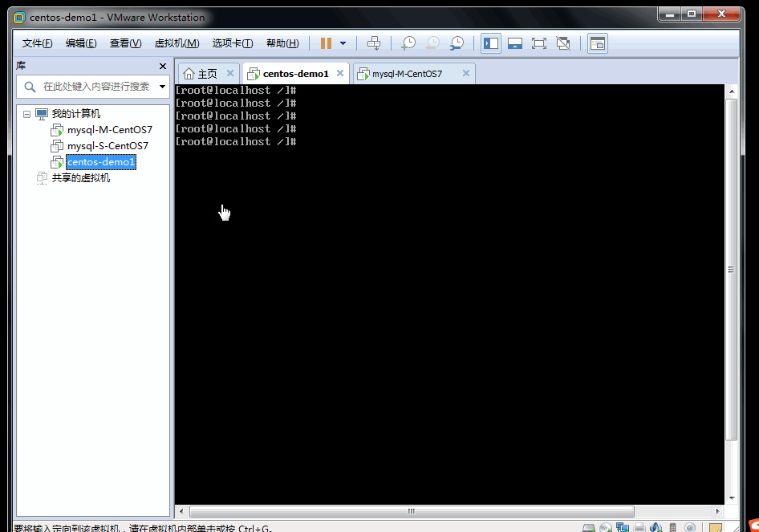Minimize the VMware Workstation window
This screenshot has width=759, height=532.
[670, 14]
